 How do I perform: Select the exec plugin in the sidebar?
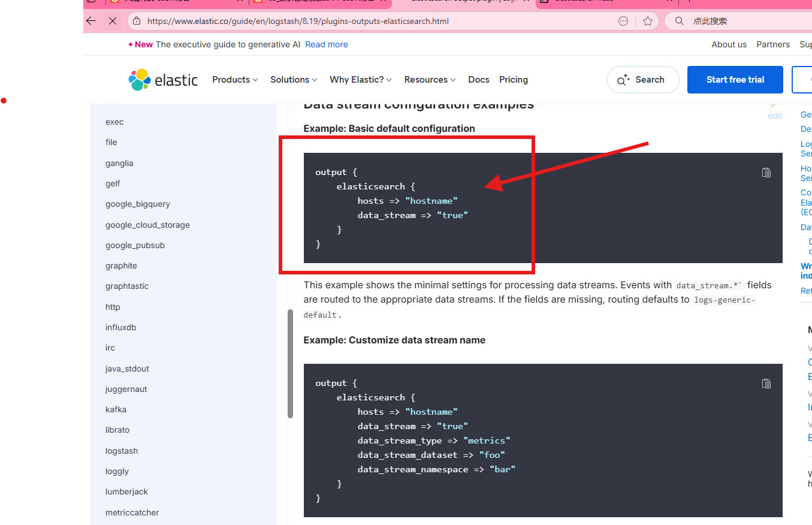click(x=114, y=122)
